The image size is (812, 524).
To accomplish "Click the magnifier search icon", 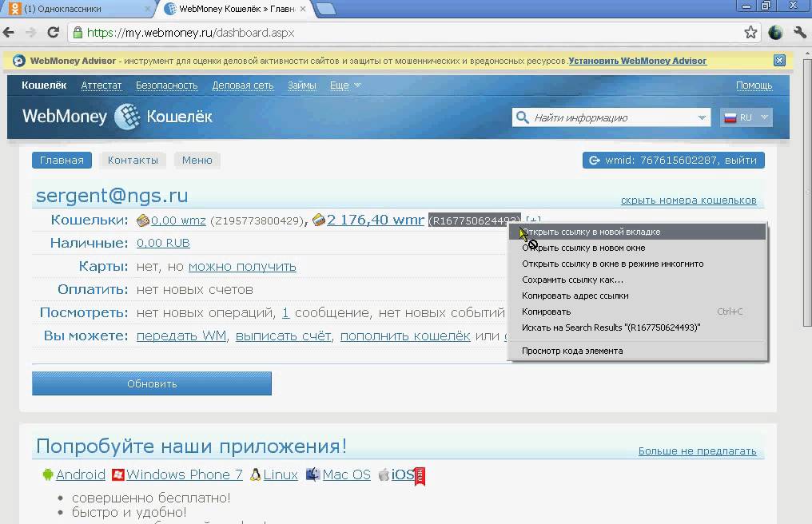I will pyautogui.click(x=523, y=117).
